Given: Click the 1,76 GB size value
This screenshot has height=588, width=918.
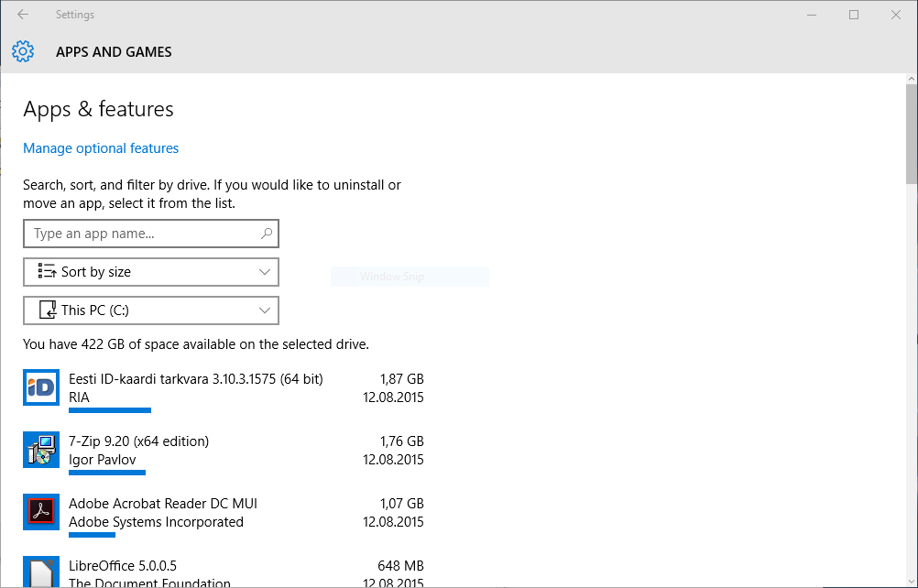Looking at the screenshot, I should pos(401,441).
